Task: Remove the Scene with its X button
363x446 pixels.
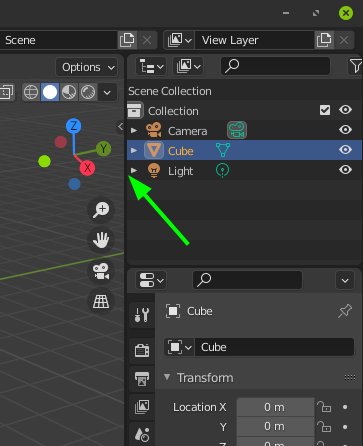Action: tap(147, 40)
